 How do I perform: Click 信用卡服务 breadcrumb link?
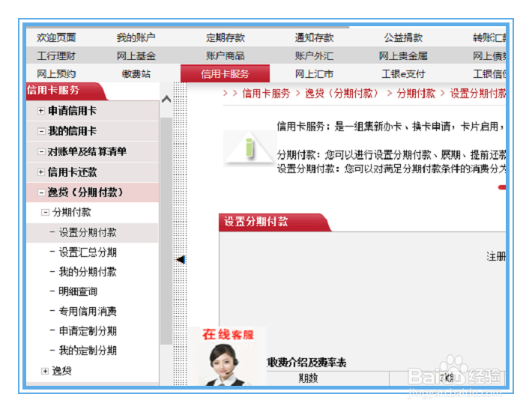click(x=266, y=93)
